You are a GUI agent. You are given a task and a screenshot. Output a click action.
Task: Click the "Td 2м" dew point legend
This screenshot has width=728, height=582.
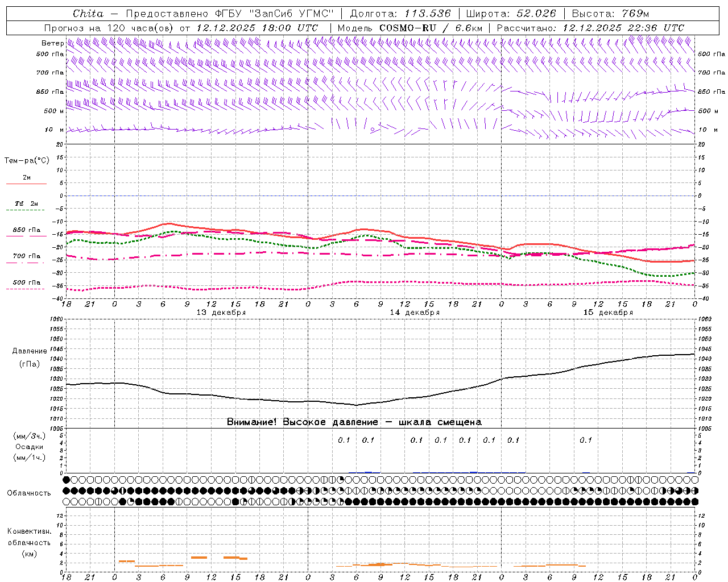click(26, 203)
